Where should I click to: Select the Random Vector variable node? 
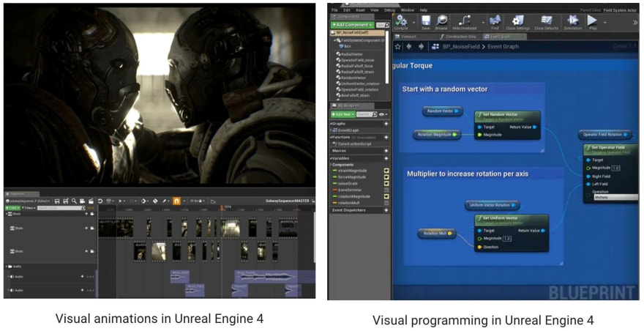(442, 111)
